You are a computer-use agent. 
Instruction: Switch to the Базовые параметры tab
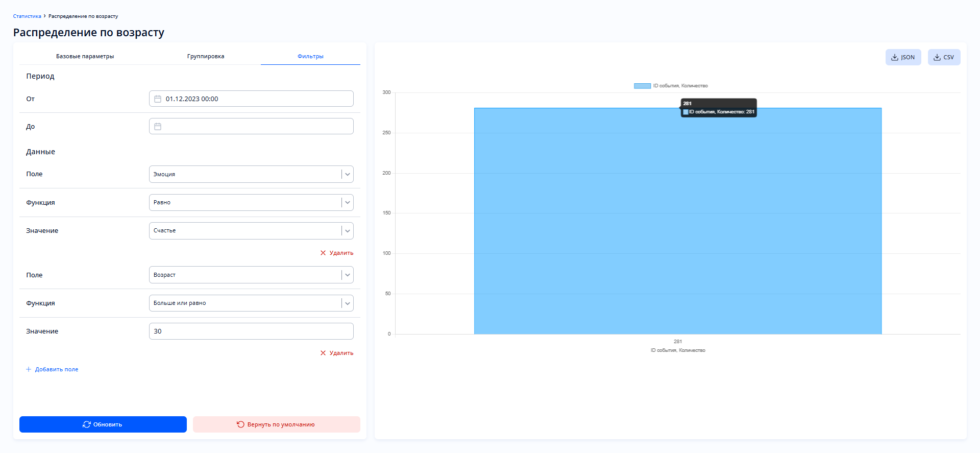point(85,56)
